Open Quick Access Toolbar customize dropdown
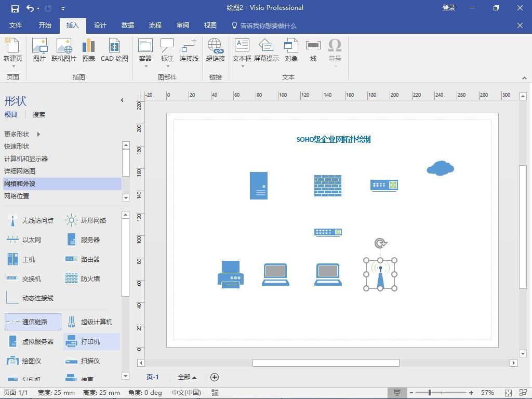 (63, 8)
